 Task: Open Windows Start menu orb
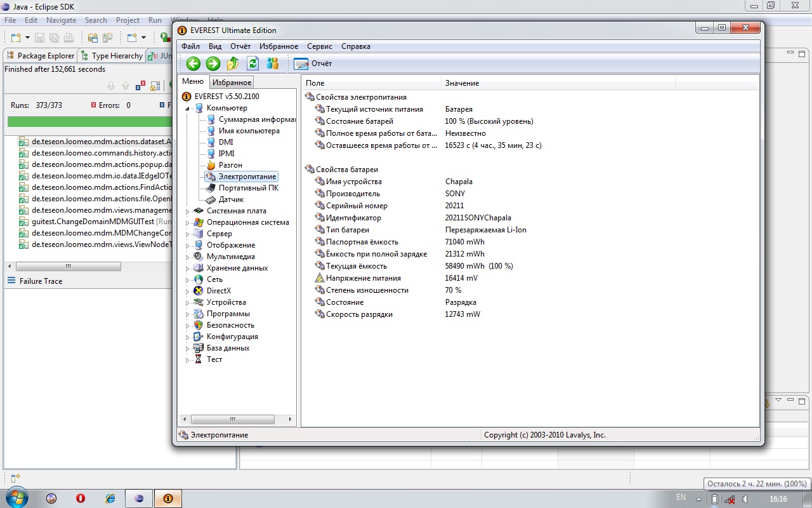point(17,498)
